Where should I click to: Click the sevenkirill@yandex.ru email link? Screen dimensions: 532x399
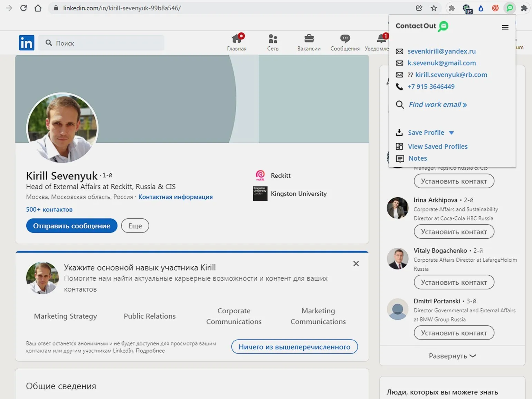pos(441,51)
